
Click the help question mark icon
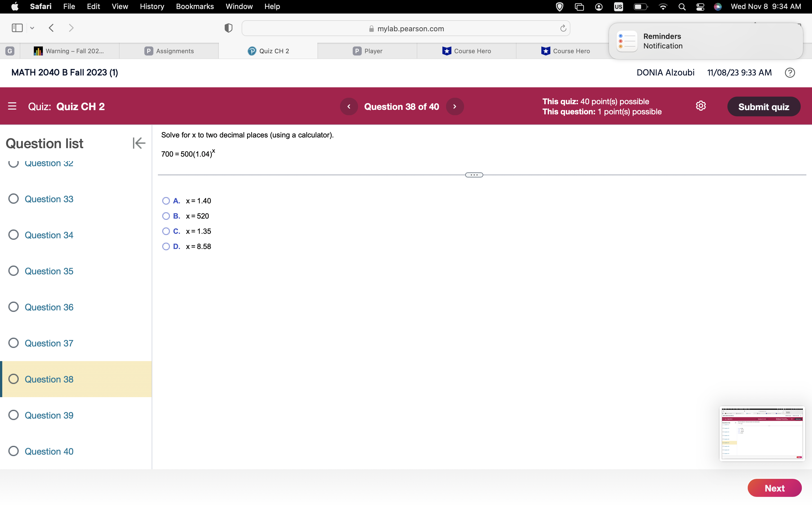789,73
